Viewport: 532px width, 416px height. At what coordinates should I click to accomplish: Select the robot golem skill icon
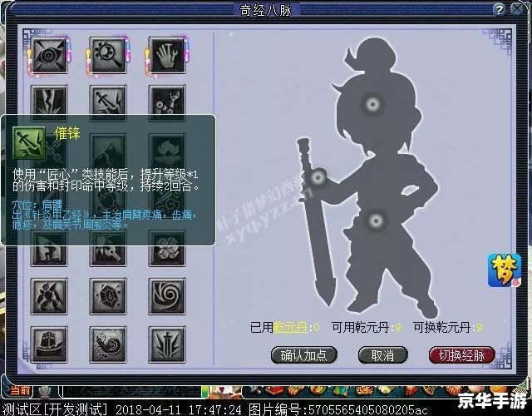pos(49,296)
